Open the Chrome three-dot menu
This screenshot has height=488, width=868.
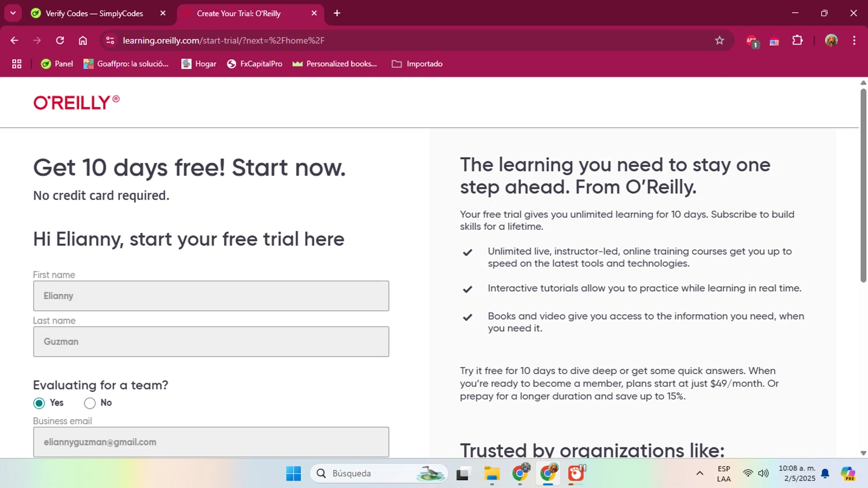click(x=854, y=41)
